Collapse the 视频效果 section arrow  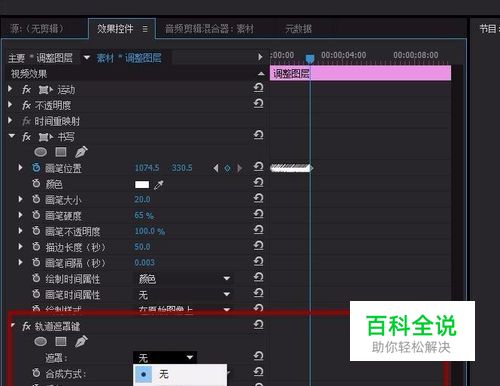[261, 73]
